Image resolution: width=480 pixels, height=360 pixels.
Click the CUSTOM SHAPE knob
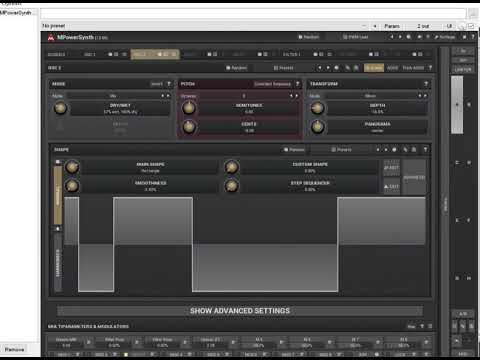pos(232,167)
